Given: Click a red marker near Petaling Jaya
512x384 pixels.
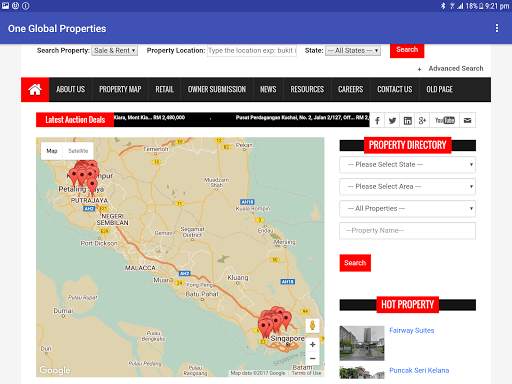Looking at the screenshot, I should tap(92, 185).
